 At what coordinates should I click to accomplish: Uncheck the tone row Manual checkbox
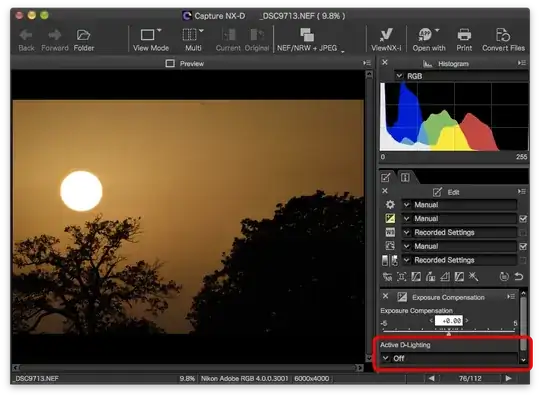pos(523,246)
